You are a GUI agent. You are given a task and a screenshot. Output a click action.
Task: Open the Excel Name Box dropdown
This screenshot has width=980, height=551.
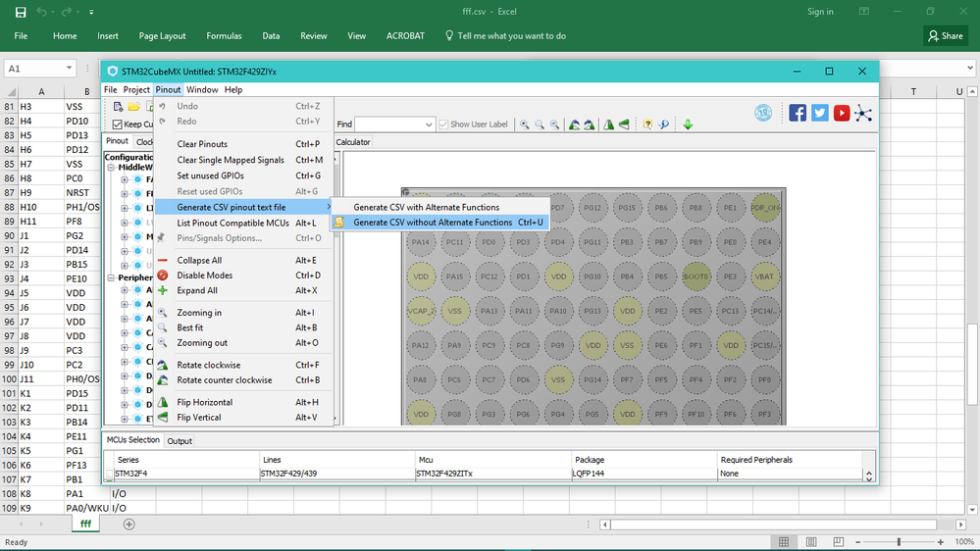click(x=69, y=68)
